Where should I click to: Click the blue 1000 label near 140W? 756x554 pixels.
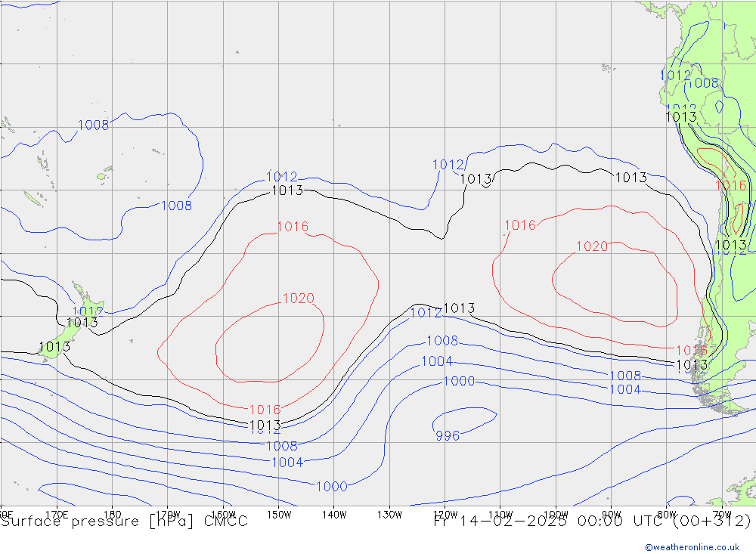pos(332,487)
